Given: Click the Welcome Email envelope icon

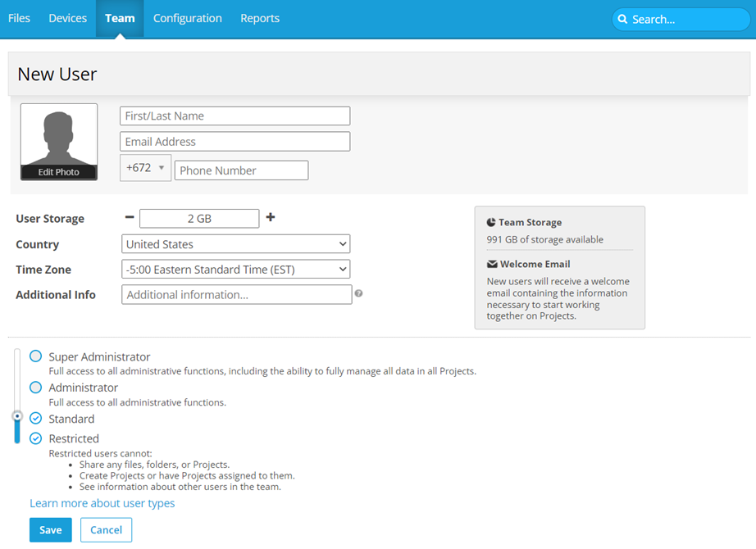Looking at the screenshot, I should coord(492,264).
